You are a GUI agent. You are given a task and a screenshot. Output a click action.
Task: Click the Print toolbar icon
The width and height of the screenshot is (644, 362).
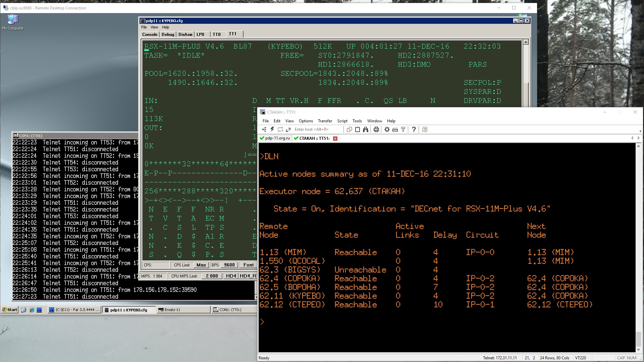tap(376, 129)
